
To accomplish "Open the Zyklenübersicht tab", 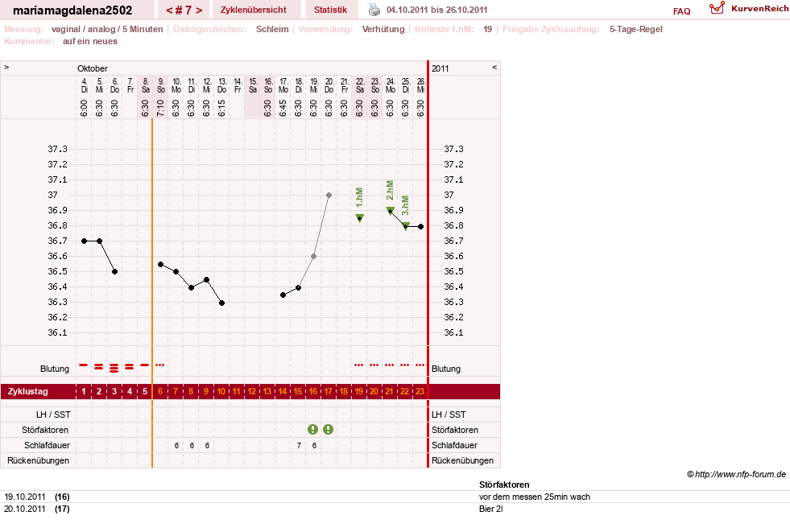I will pos(254,10).
